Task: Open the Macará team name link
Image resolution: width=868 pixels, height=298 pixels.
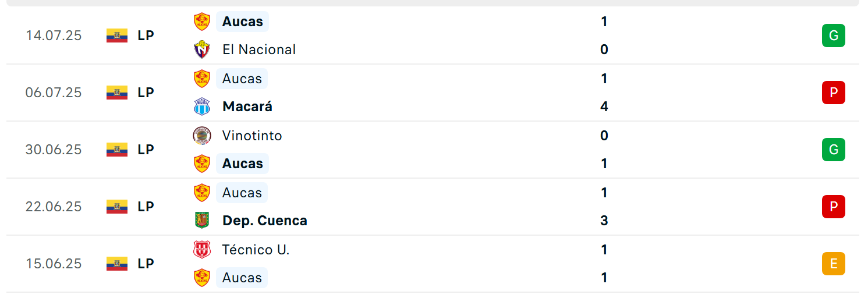Action: 247,107
